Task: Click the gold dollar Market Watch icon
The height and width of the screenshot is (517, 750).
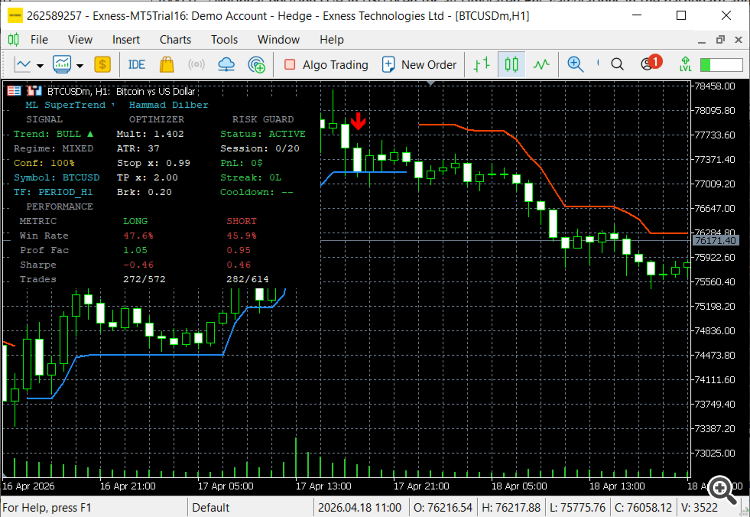Action: [x=102, y=64]
